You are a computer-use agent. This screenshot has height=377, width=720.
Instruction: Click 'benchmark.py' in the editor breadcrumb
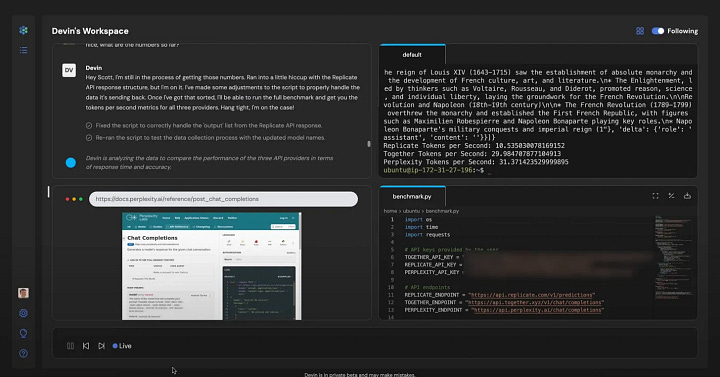442,211
